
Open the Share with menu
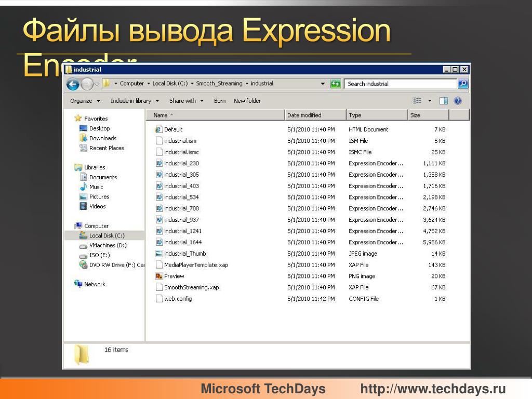(x=187, y=101)
